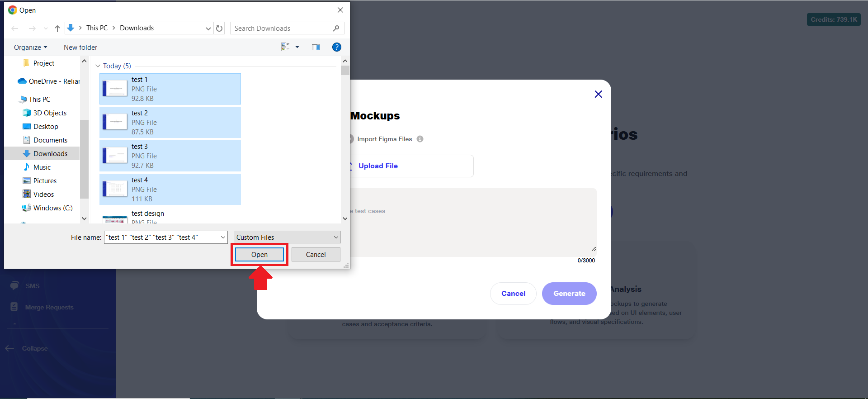Click the Help question mark icon
868x399 pixels.
pyautogui.click(x=336, y=47)
